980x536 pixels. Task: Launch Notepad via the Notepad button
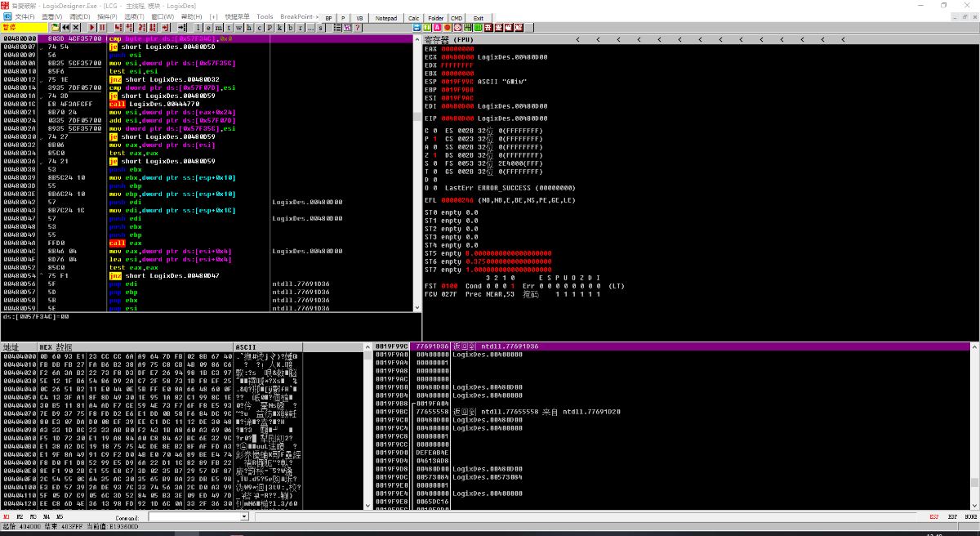tap(386, 18)
